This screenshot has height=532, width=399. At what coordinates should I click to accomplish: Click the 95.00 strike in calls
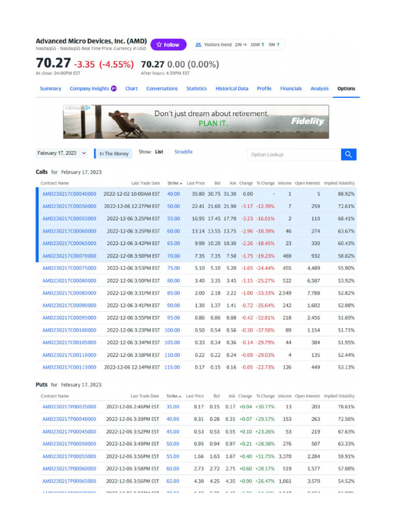(174, 318)
